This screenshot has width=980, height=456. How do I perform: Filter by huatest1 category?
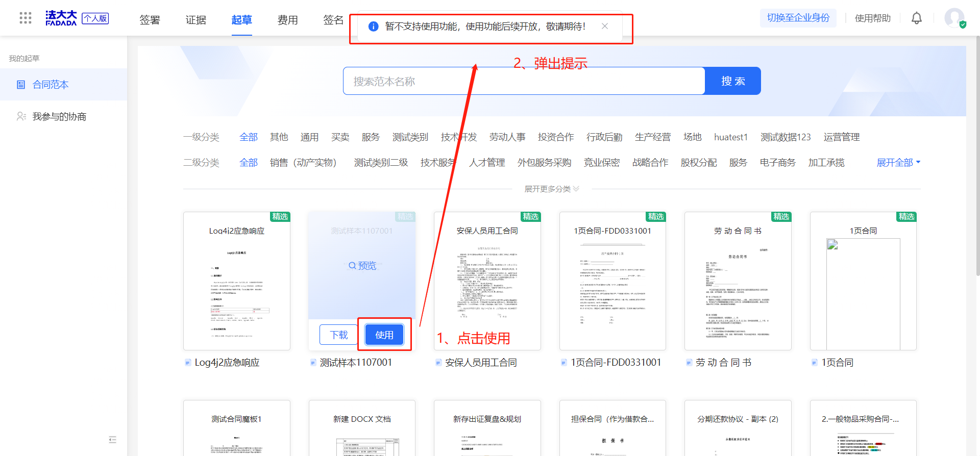(731, 137)
